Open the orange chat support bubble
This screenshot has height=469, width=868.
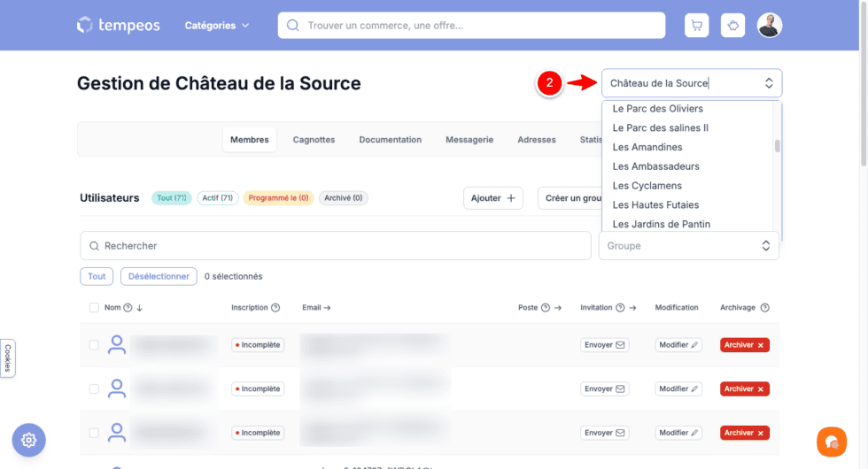click(x=832, y=442)
